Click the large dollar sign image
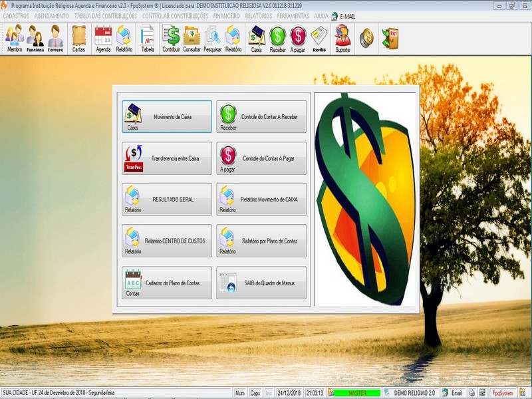 pos(365,199)
